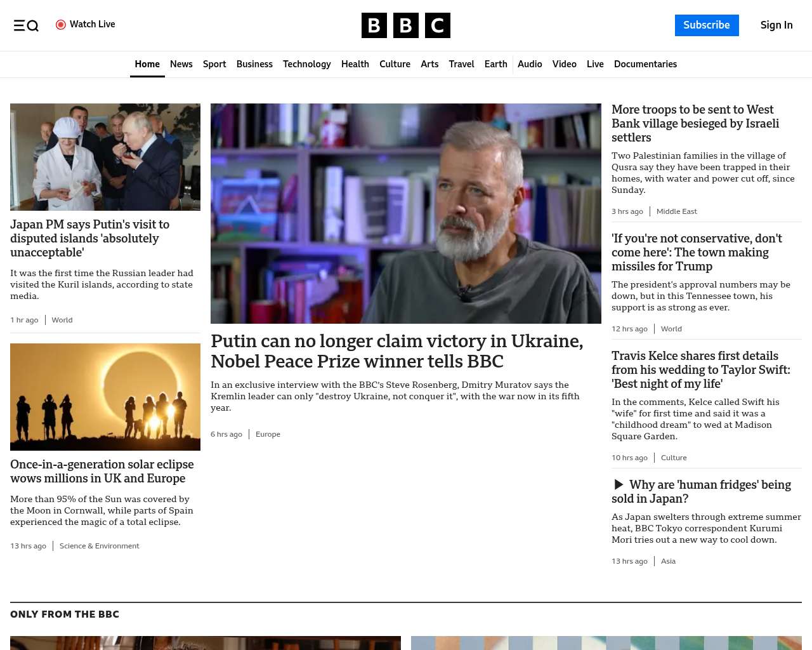Click Culture tag under Kelce story
Image resolution: width=812 pixels, height=650 pixels.
tap(674, 458)
